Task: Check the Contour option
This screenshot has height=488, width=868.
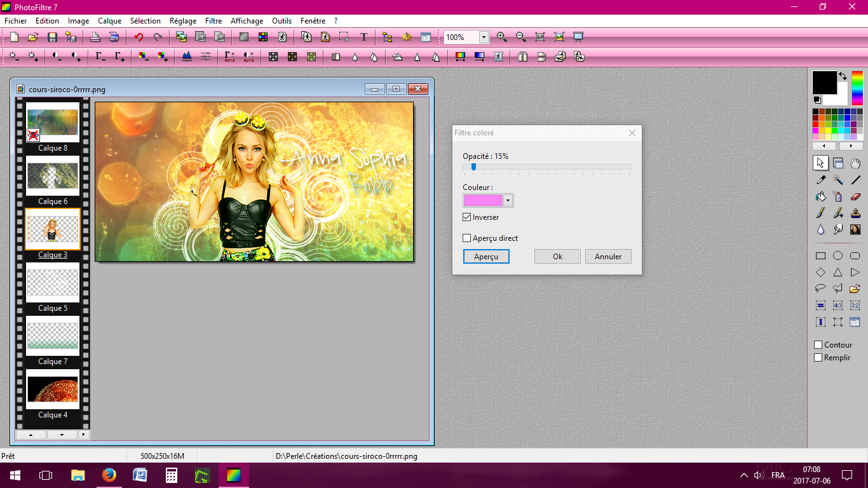Action: (x=818, y=345)
